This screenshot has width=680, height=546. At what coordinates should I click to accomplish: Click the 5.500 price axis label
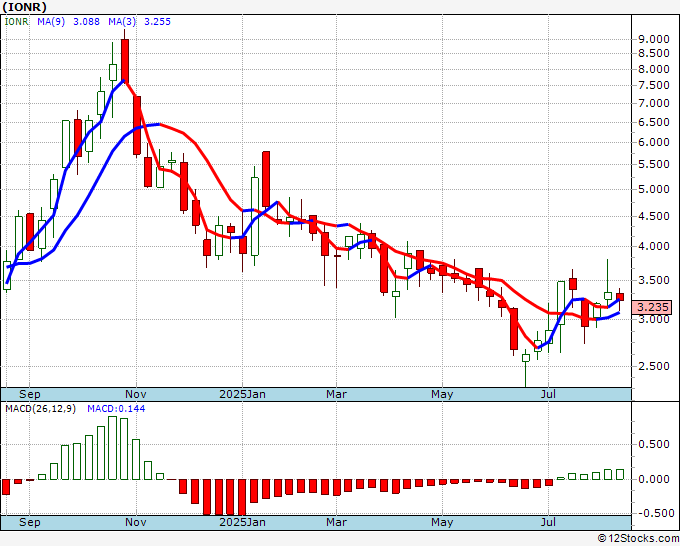(654, 164)
